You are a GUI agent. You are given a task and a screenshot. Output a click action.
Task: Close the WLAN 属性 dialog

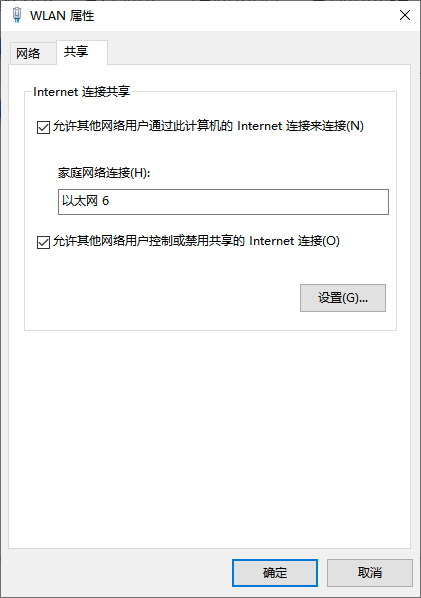pos(405,15)
